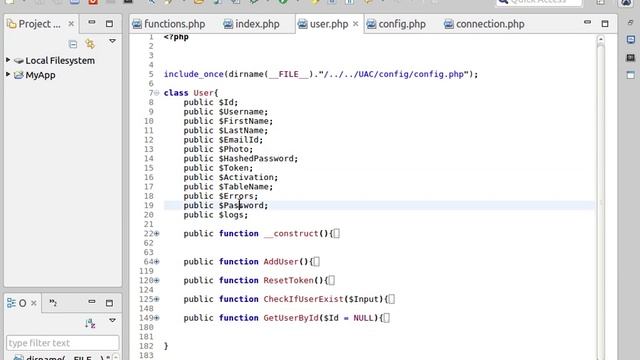Screen dimensions: 640x360
Task: Expand AddUser fold marker on line 64
Action: (x=157, y=262)
